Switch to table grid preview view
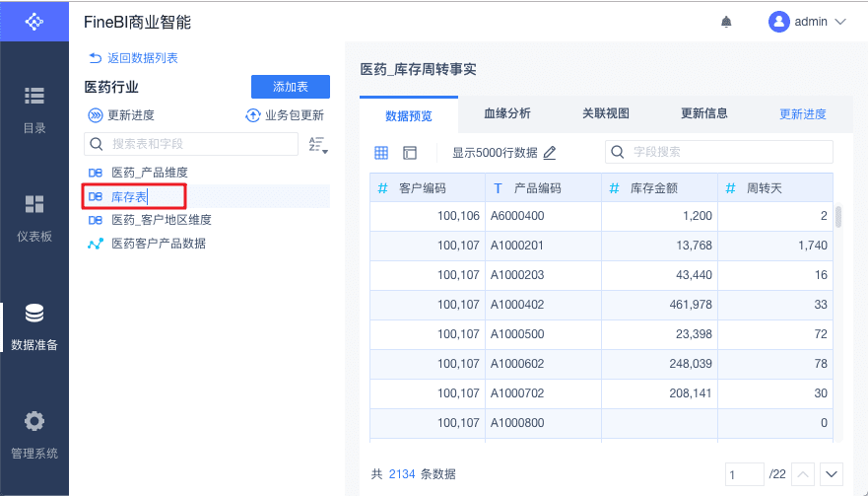The width and height of the screenshot is (868, 496). click(381, 153)
